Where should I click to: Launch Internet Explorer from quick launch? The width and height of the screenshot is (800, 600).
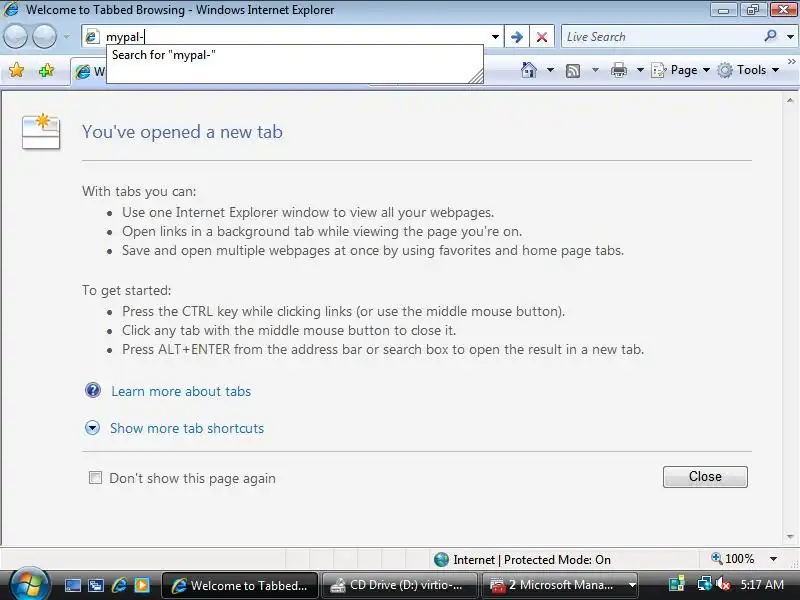[x=119, y=585]
